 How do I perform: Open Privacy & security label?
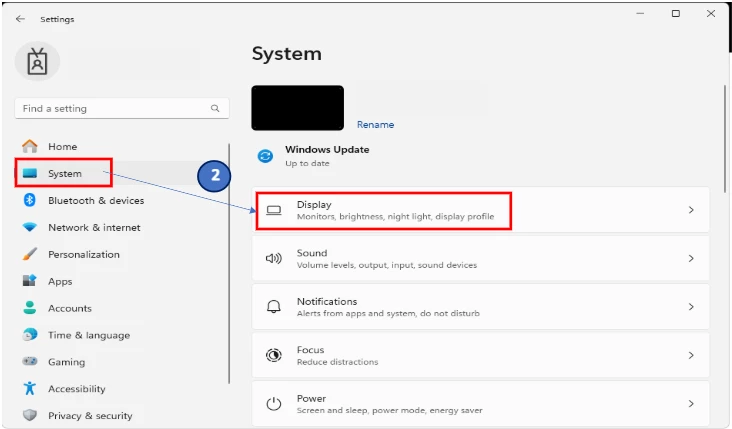coord(90,415)
